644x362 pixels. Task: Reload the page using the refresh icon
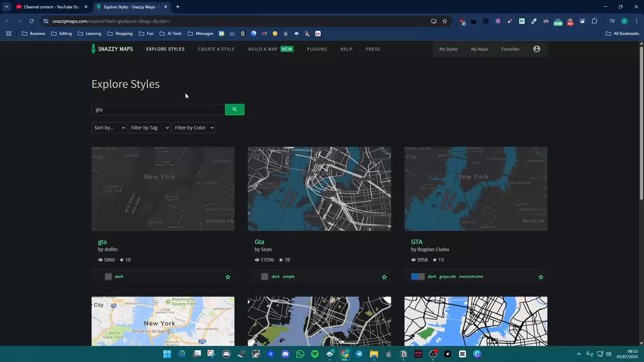[31, 21]
